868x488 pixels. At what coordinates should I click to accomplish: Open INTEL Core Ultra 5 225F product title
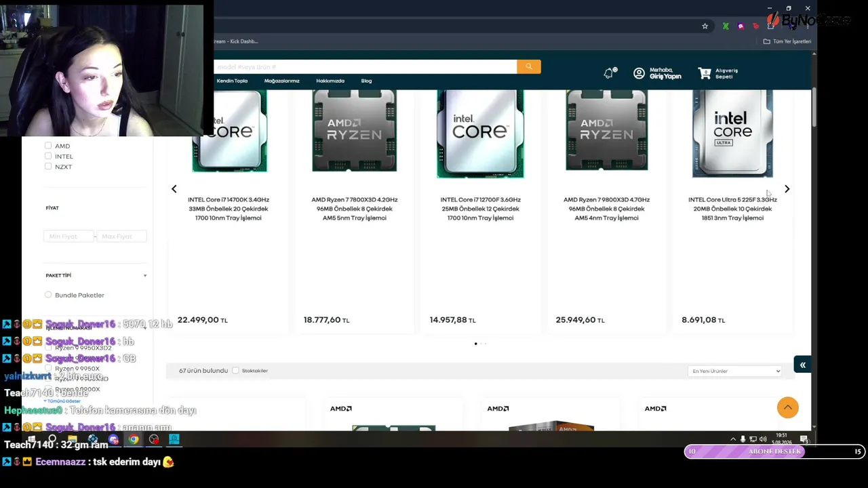732,209
